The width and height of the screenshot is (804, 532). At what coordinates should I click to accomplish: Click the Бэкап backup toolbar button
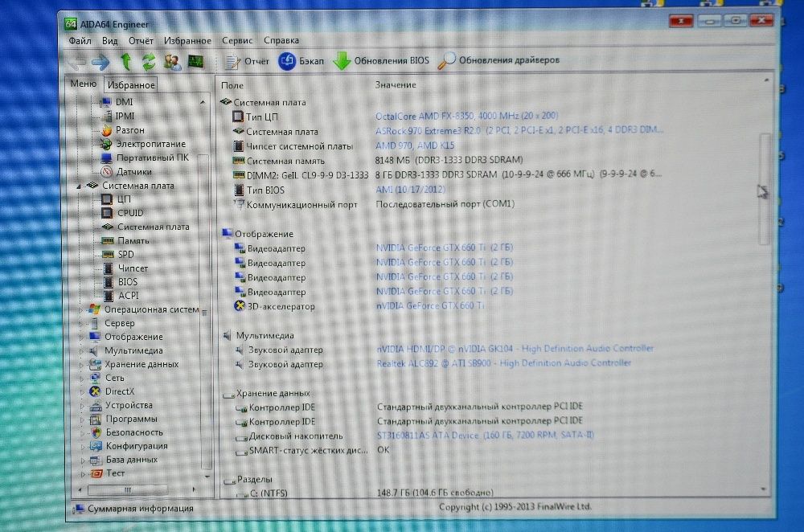pyautogui.click(x=301, y=61)
